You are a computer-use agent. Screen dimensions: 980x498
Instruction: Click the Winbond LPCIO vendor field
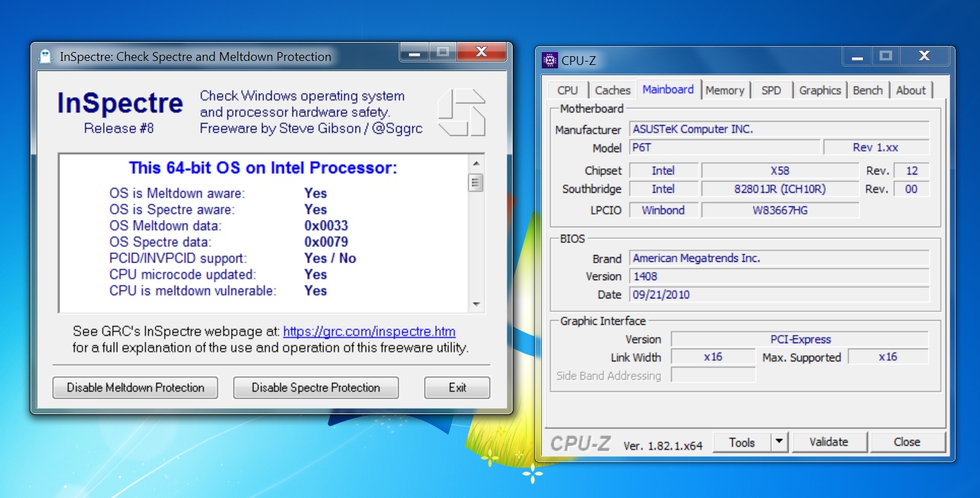coord(663,210)
